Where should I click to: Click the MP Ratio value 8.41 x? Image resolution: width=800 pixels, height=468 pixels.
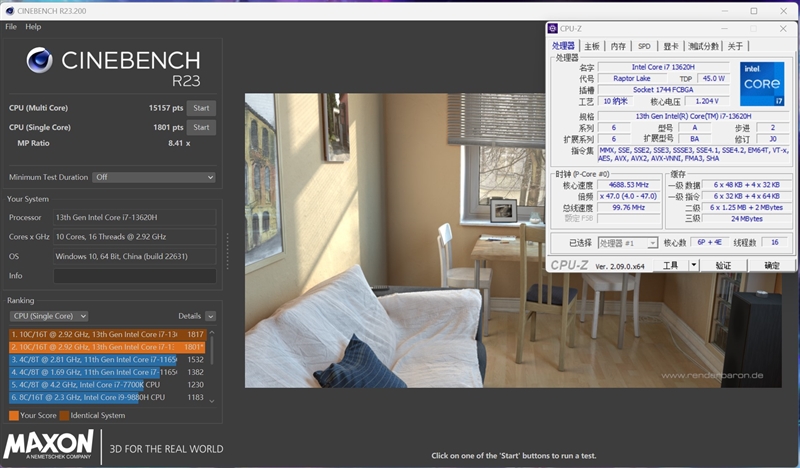tap(179, 143)
